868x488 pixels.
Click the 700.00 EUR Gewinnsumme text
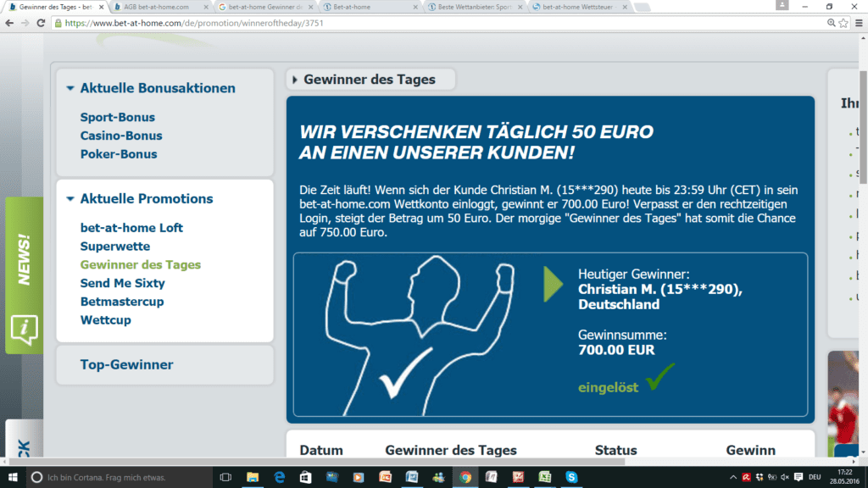(616, 350)
